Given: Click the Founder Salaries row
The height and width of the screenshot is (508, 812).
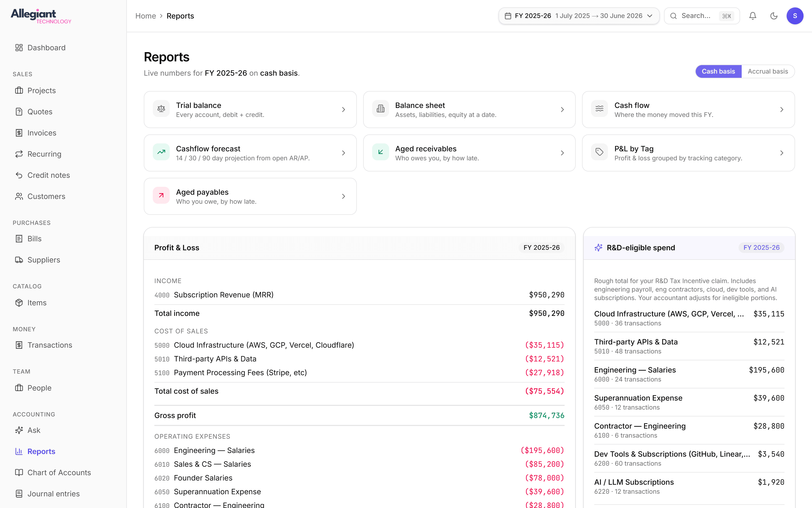Looking at the screenshot, I should coord(359,478).
